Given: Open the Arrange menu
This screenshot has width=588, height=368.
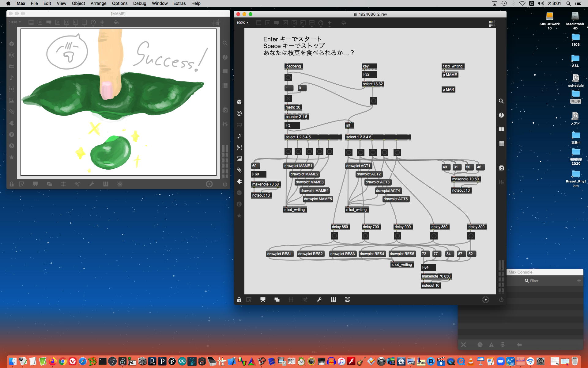Looking at the screenshot, I should [x=98, y=3].
